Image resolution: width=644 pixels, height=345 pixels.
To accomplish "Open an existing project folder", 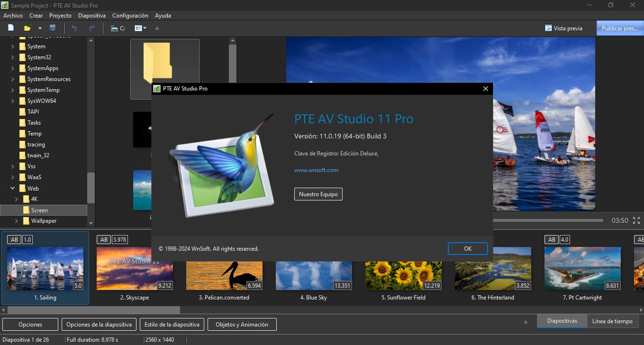I will [27, 27].
